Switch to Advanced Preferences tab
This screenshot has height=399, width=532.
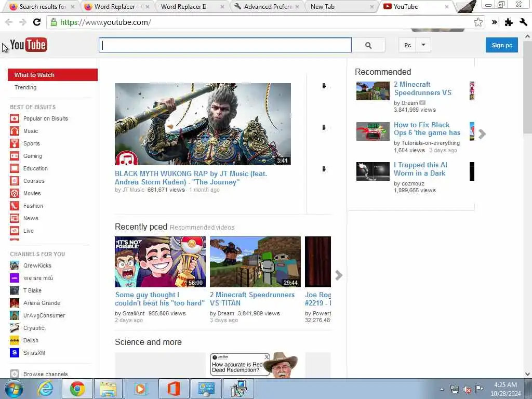267,6
